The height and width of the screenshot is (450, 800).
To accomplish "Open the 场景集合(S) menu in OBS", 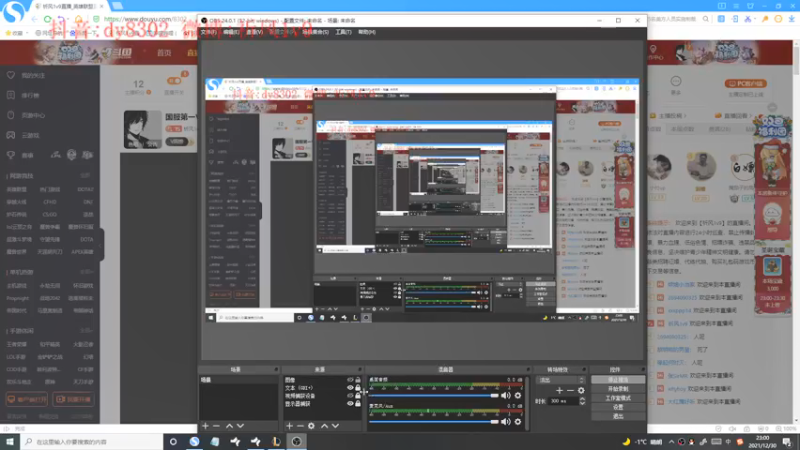I will [x=315, y=32].
